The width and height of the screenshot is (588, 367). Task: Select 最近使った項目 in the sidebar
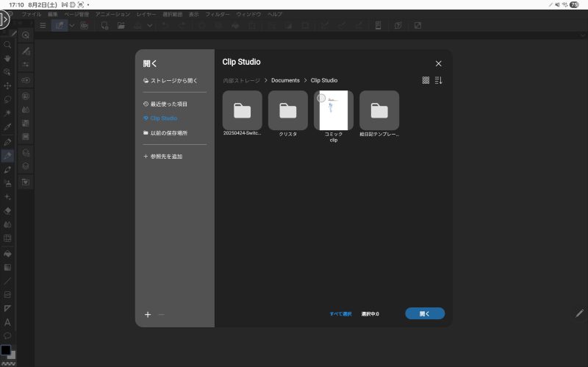pyautogui.click(x=168, y=104)
